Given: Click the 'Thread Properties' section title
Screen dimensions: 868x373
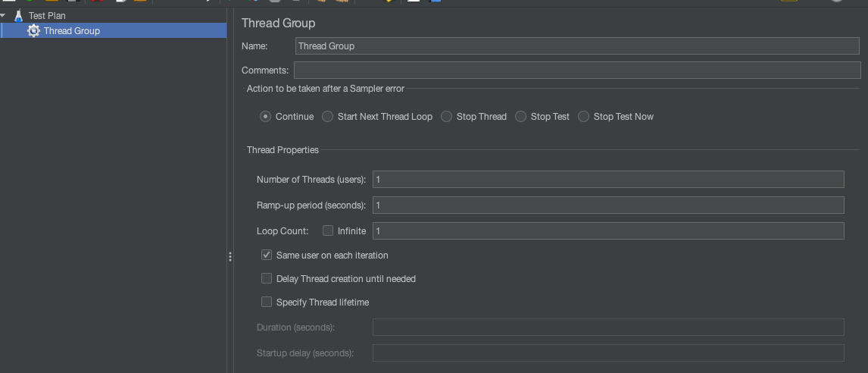Looking at the screenshot, I should coord(283,150).
